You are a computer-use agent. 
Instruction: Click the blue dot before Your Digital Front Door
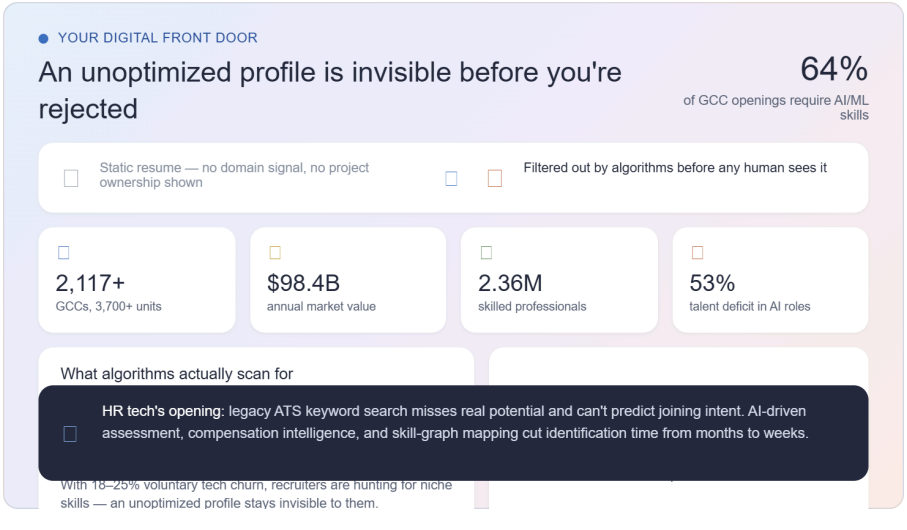[x=43, y=39]
